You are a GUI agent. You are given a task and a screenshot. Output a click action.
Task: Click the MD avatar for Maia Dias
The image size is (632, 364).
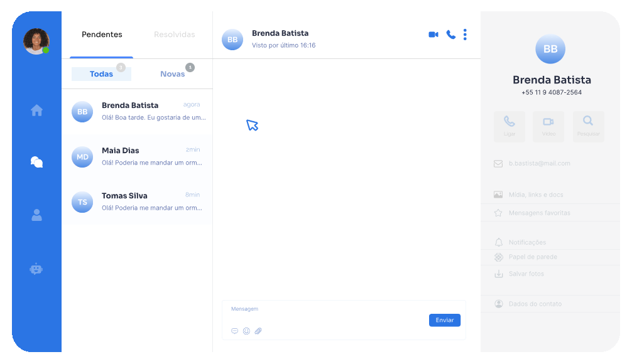click(x=82, y=157)
